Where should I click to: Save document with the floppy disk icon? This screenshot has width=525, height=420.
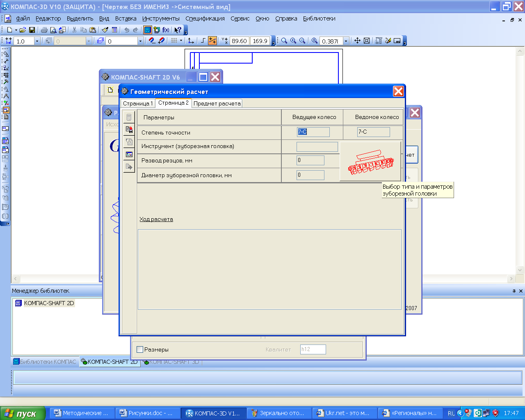pos(32,30)
